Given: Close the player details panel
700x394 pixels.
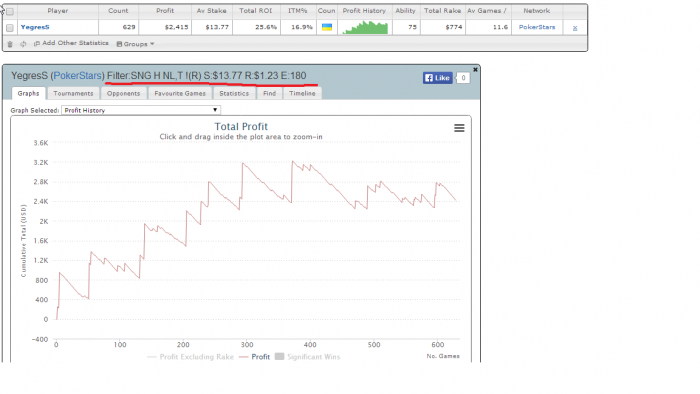Looking at the screenshot, I should tap(475, 70).
